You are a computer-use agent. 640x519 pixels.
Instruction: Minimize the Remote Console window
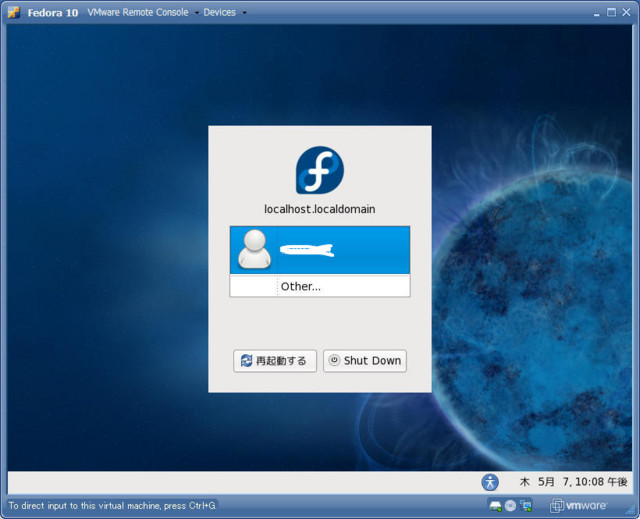point(597,13)
